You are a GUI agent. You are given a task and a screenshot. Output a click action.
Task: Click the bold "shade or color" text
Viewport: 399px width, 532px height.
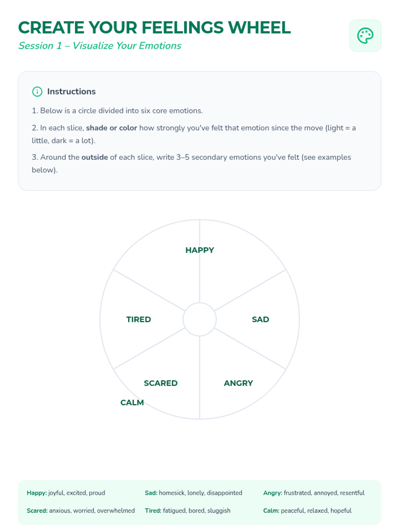pos(111,128)
